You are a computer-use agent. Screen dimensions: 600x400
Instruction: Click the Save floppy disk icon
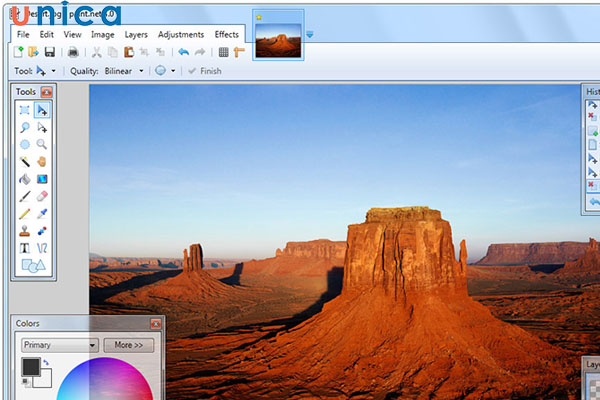pos(50,52)
